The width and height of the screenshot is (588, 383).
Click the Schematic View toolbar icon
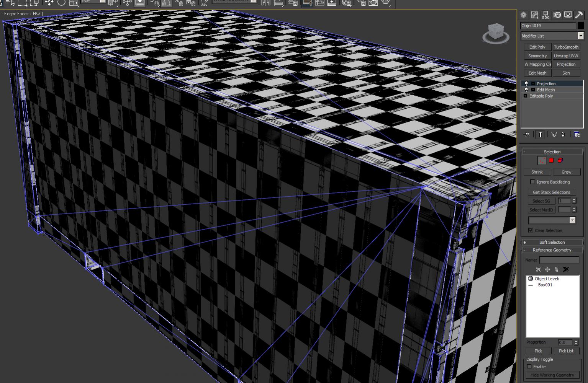[x=331, y=4]
